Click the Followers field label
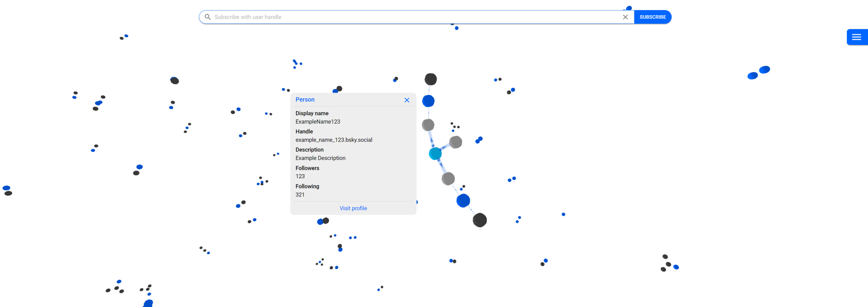The height and width of the screenshot is (307, 868). tap(307, 168)
